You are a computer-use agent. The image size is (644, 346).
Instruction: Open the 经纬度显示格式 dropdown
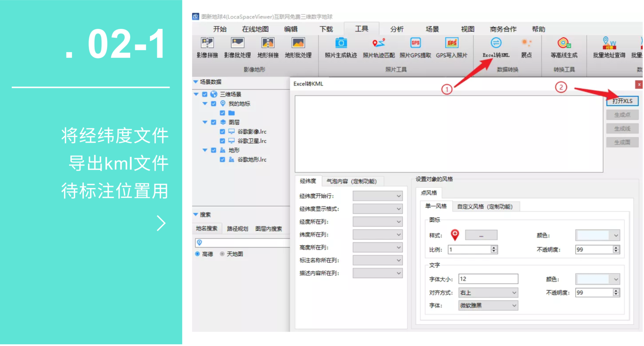coord(377,208)
